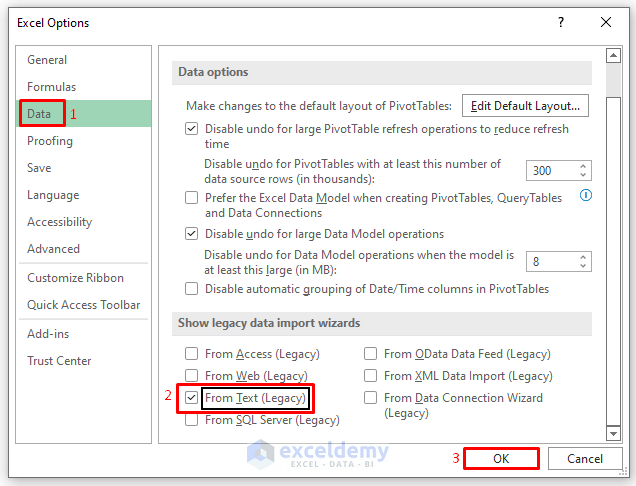Open Trust Center settings category

click(59, 361)
